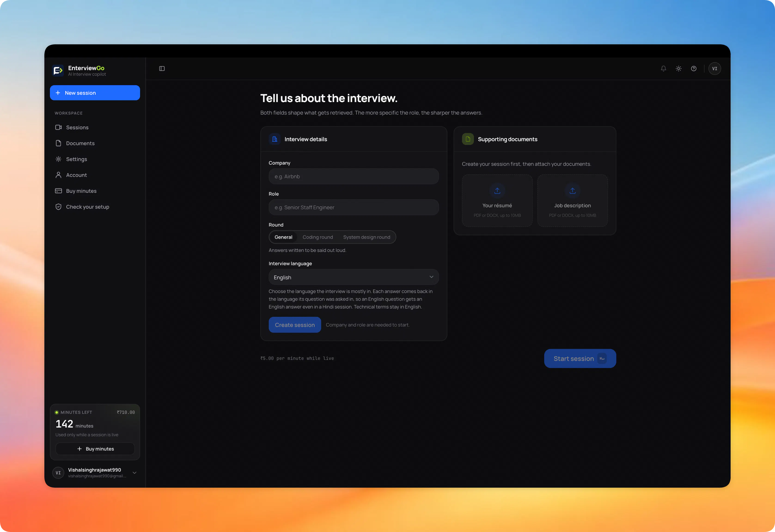Image resolution: width=775 pixels, height=532 pixels.
Task: Toggle the sidebar collapse icon
Action: tap(162, 69)
